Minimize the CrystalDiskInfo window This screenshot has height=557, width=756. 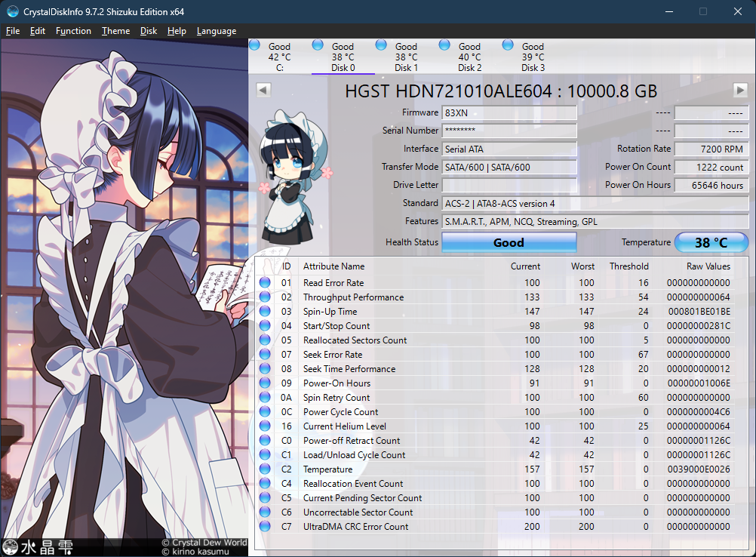click(x=669, y=11)
